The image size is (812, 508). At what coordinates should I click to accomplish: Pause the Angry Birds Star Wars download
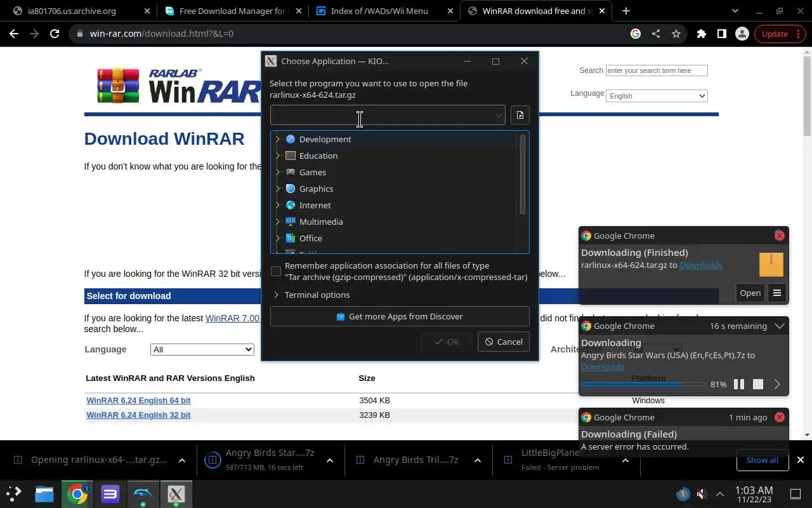739,384
